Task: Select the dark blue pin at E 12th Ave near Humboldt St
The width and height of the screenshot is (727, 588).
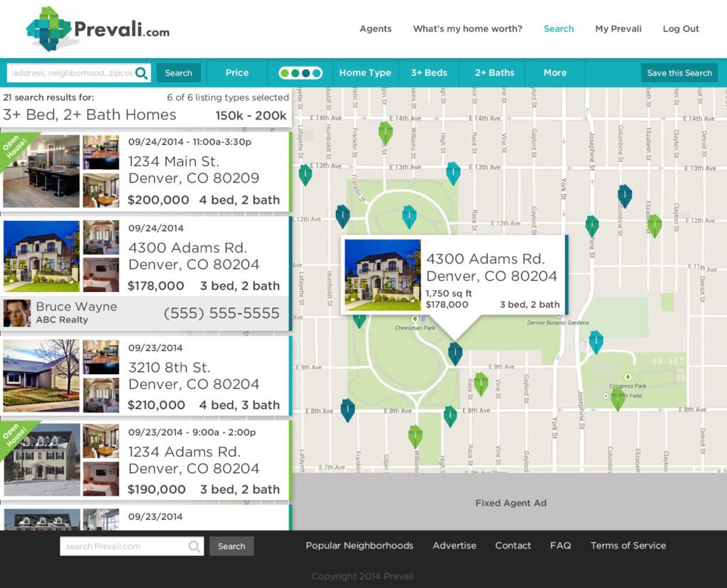Action: click(x=343, y=216)
